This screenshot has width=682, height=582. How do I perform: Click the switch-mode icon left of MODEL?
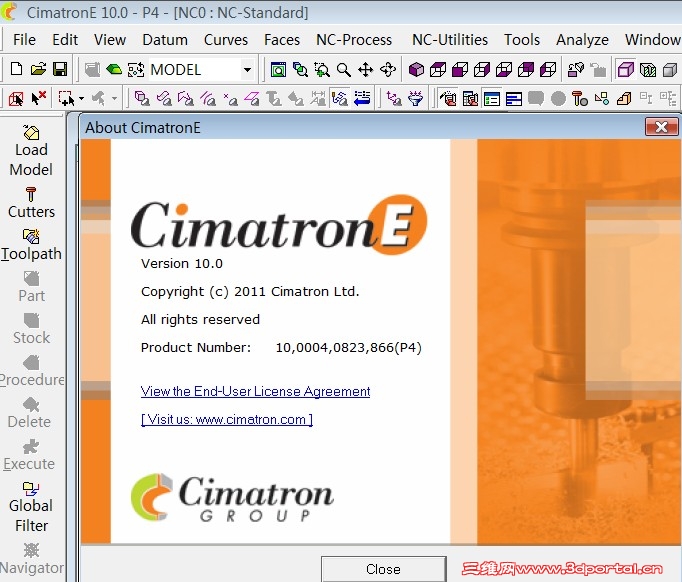coord(136,69)
